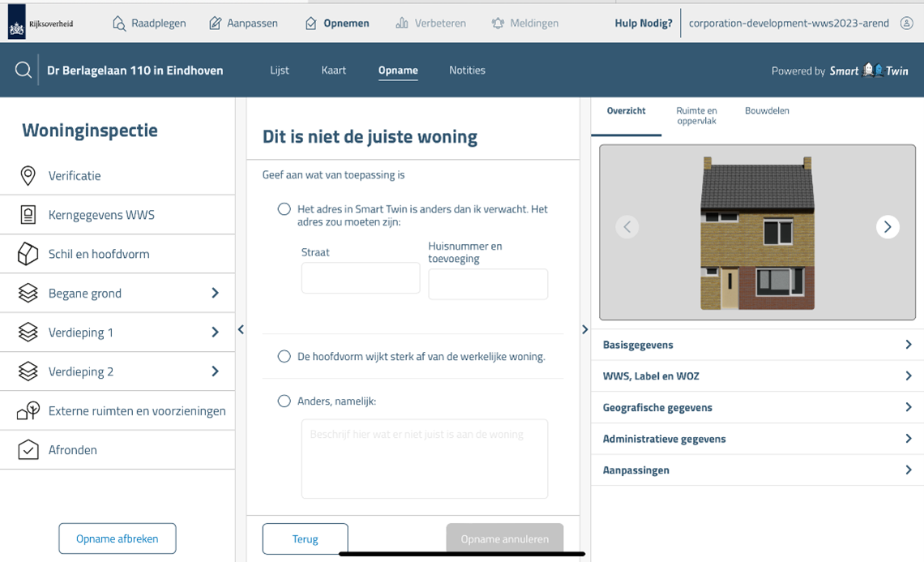Click the search magnifier icon
This screenshot has height=562, width=924.
tap(23, 70)
